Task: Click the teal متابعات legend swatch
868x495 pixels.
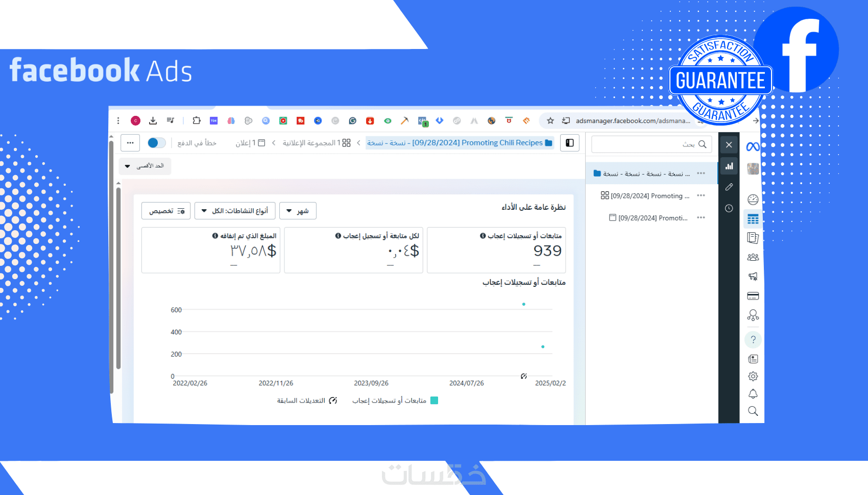Action: [x=434, y=401]
